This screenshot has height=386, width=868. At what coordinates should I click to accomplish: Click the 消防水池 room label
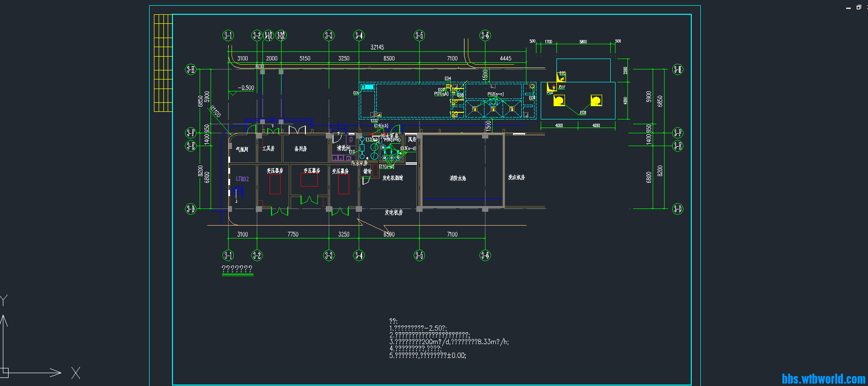(x=458, y=178)
